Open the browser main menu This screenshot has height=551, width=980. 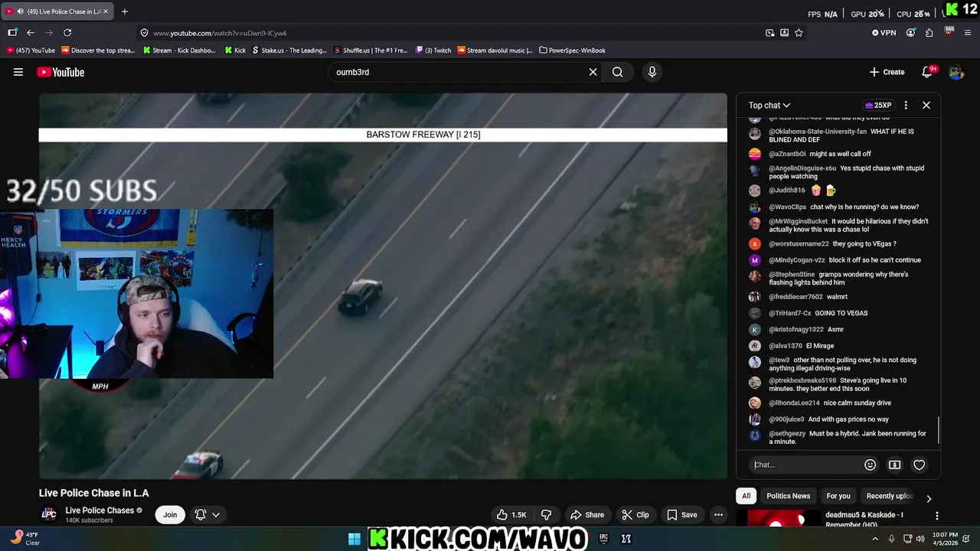tap(969, 33)
